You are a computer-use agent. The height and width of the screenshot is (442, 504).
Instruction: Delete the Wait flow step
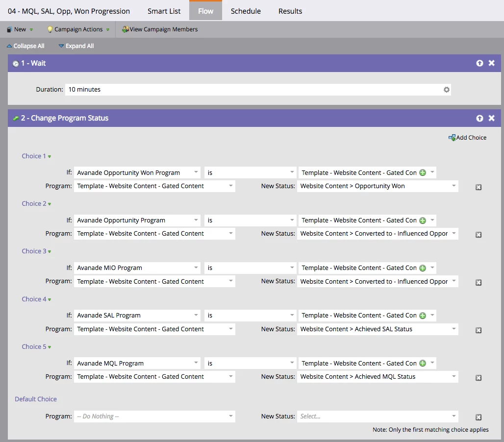[491, 63]
